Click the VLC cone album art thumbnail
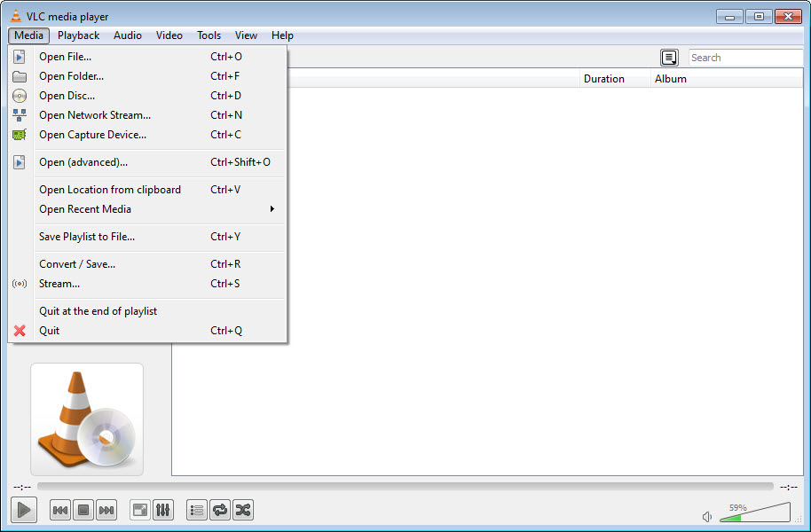This screenshot has height=532, width=811. pyautogui.click(x=87, y=419)
